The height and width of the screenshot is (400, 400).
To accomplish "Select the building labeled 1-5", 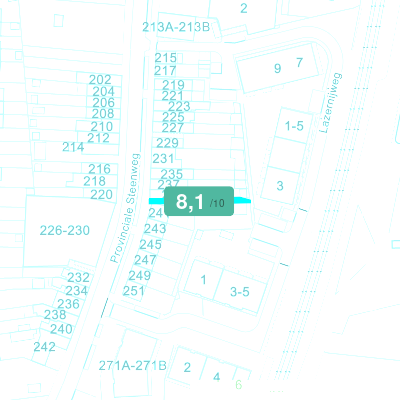I will 294,126.
